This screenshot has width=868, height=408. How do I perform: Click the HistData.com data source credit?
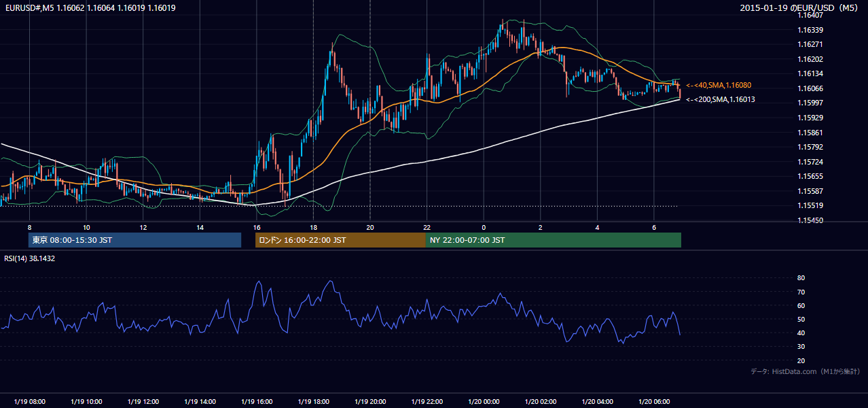(806, 371)
